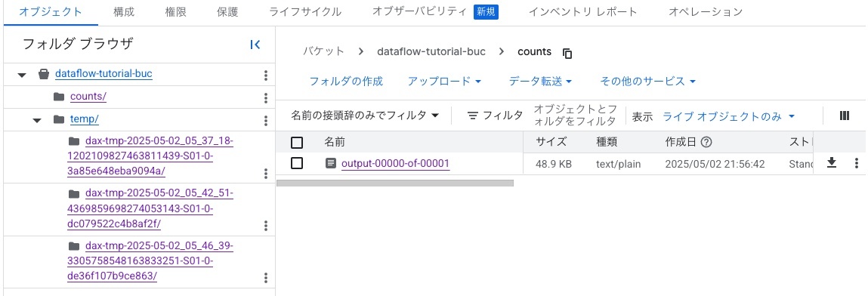The width and height of the screenshot is (868, 296).
Task: Click the bucket icon for dataflow-tutorial-buc
Action: tap(44, 74)
